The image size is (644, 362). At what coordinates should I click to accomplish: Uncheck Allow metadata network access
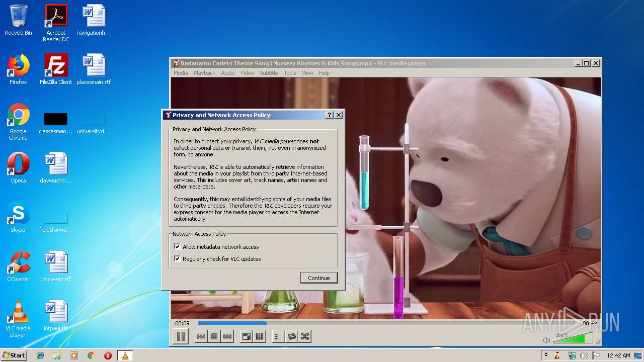coord(177,247)
